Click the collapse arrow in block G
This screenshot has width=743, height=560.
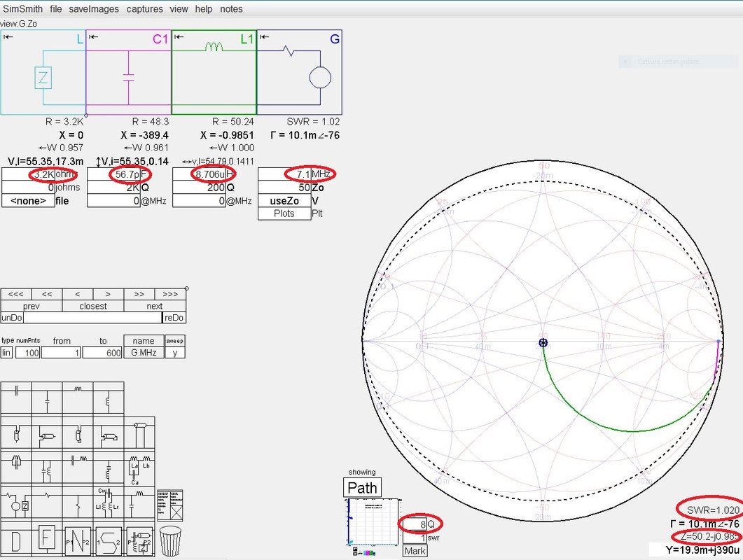pyautogui.click(x=265, y=37)
